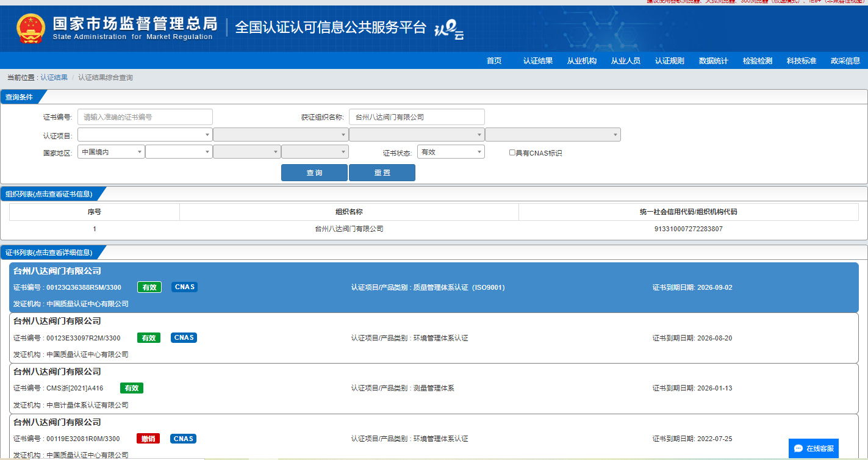Go to 从业机构 in navigation menu
This screenshot has width=868, height=460.
581,60
